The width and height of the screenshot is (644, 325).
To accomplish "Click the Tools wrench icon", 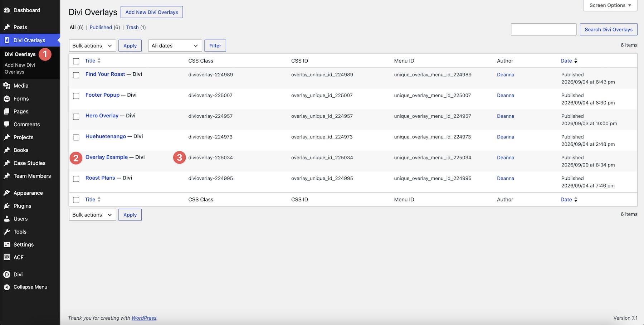I will [7, 232].
